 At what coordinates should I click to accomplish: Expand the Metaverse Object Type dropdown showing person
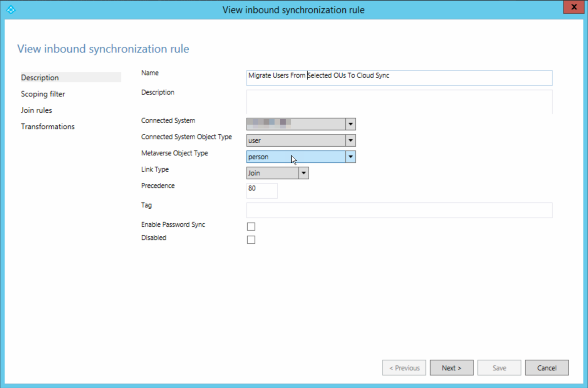pos(350,157)
